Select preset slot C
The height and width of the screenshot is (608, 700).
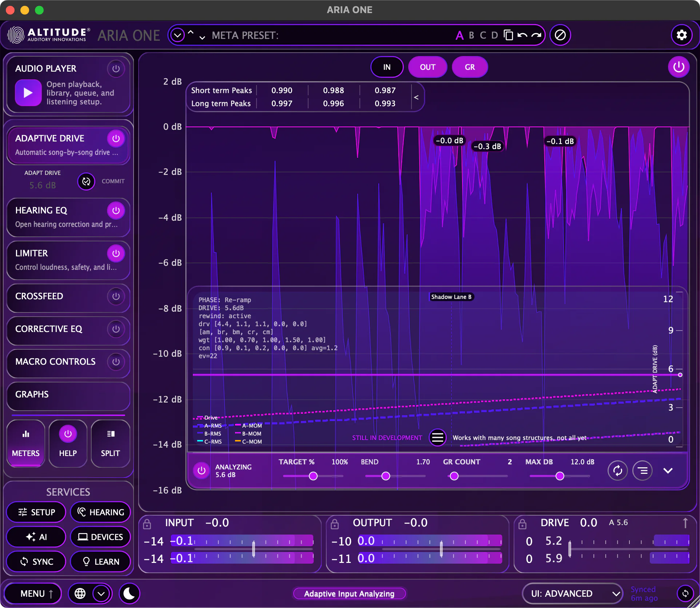pos(483,35)
